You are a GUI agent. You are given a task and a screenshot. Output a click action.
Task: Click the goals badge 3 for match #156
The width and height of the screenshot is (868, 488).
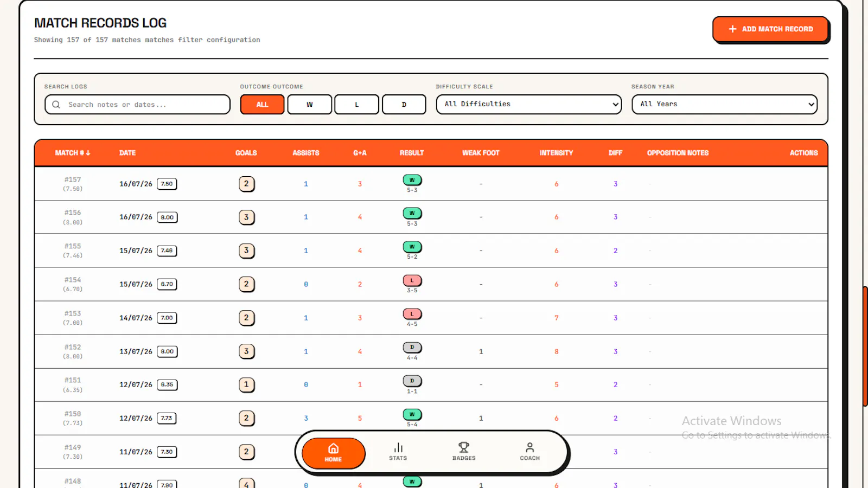click(246, 217)
